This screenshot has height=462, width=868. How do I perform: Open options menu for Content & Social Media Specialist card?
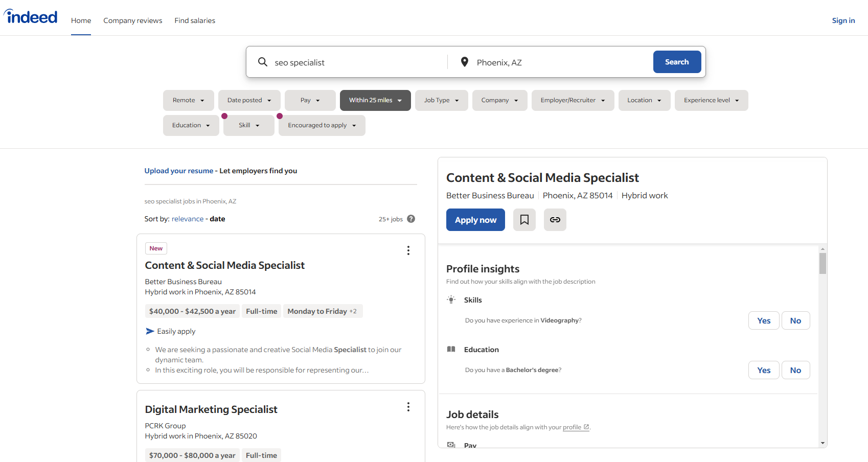[408, 250]
